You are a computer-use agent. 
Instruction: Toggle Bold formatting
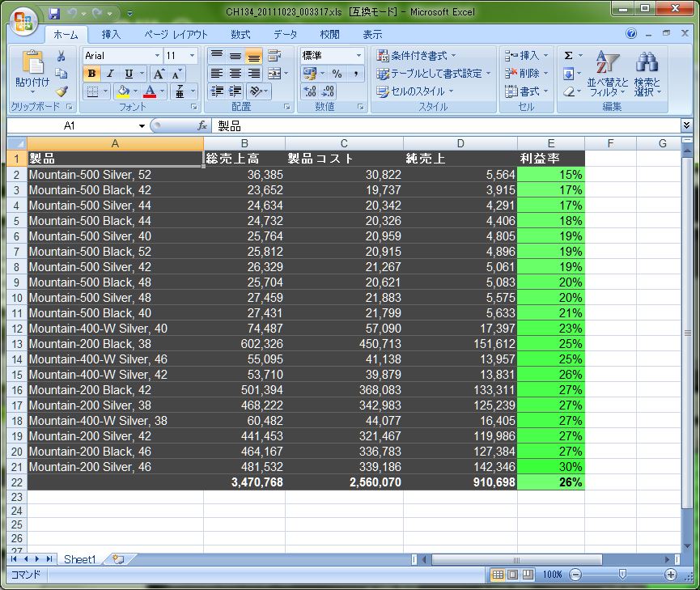[x=92, y=74]
